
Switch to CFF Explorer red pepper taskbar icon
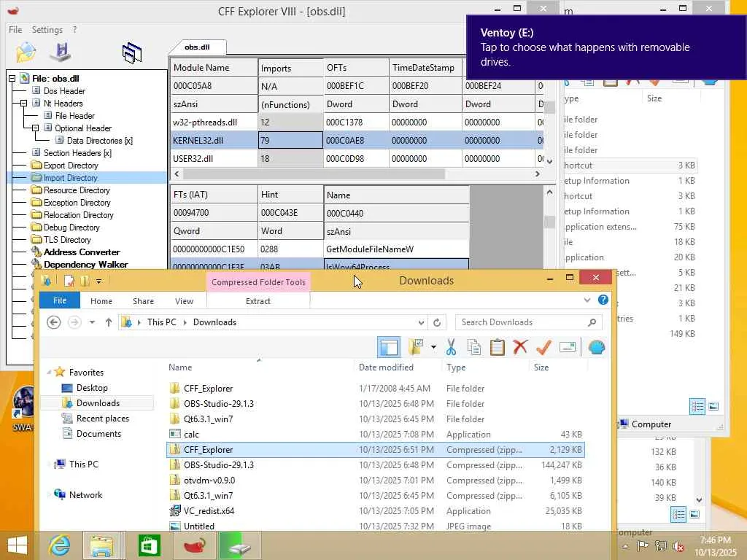click(194, 545)
